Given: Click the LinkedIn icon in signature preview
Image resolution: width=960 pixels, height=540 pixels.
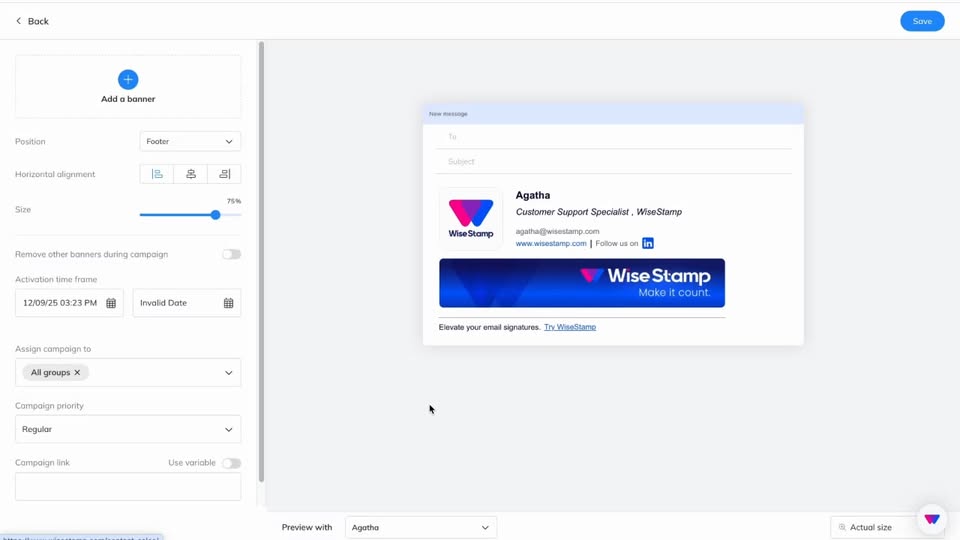Looking at the screenshot, I should 648,243.
